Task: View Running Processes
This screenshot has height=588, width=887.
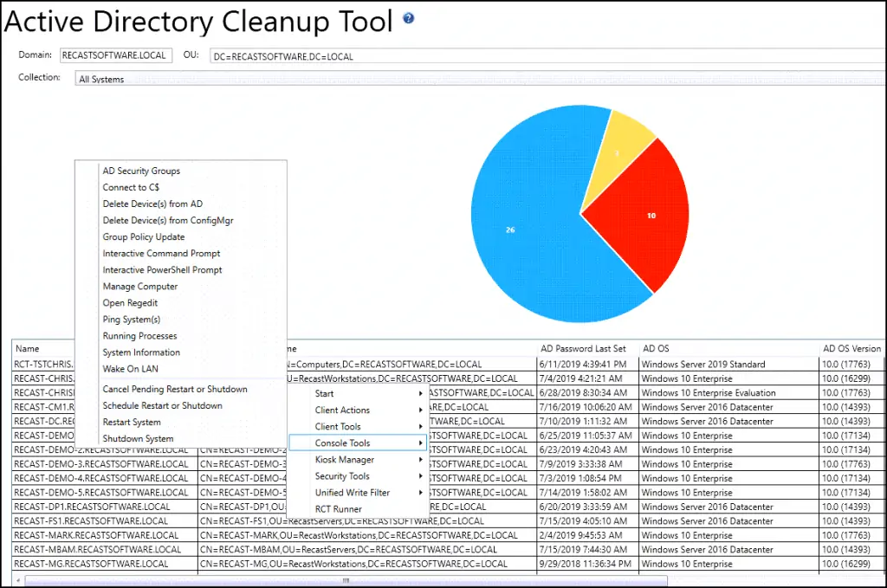Action: [139, 335]
